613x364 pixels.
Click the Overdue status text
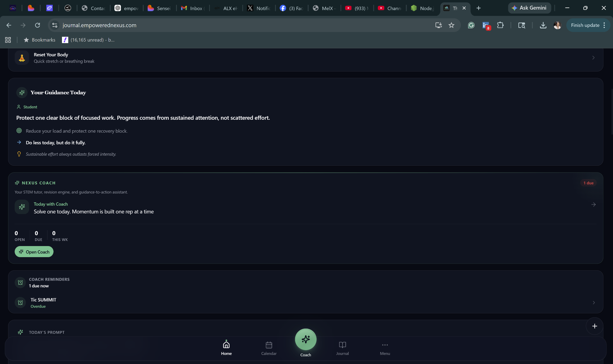(x=38, y=306)
